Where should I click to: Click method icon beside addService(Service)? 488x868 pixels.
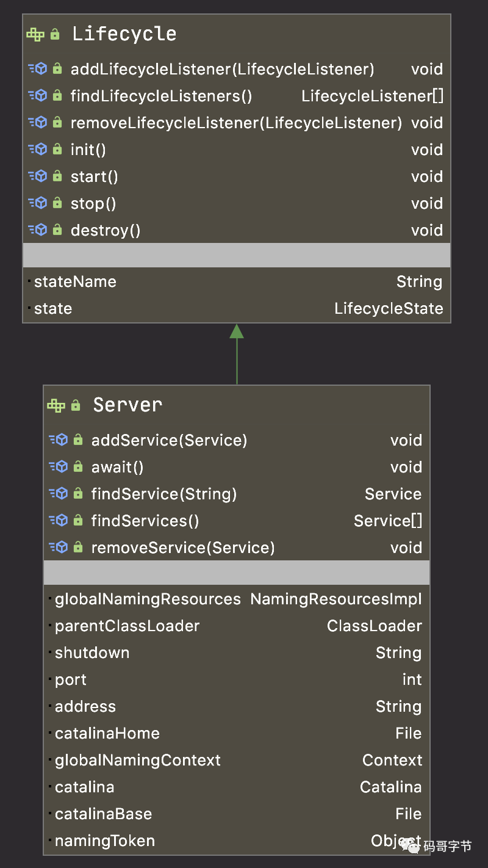[59, 440]
